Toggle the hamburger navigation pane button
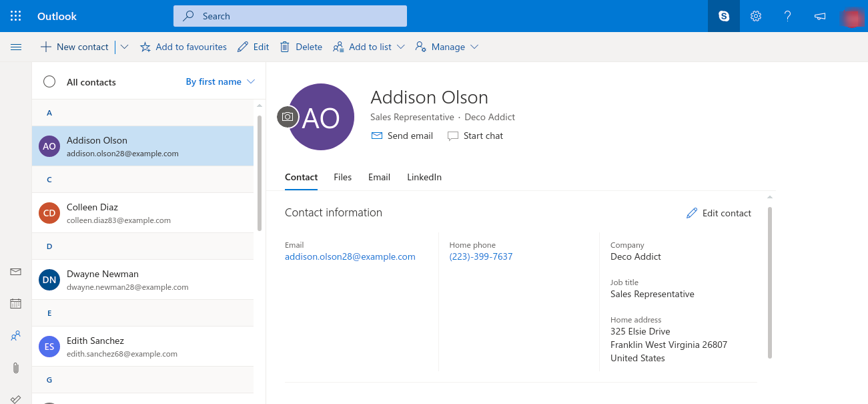 tap(16, 47)
